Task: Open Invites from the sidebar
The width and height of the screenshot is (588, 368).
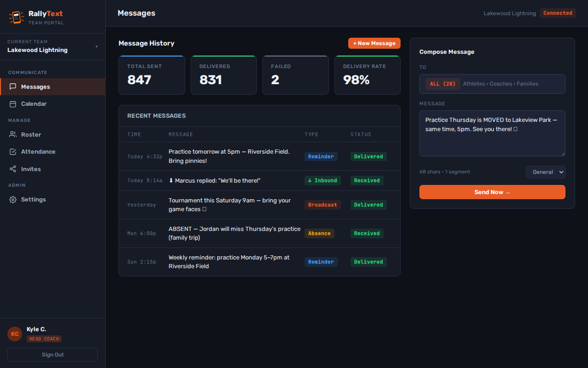Action: pyautogui.click(x=53, y=169)
